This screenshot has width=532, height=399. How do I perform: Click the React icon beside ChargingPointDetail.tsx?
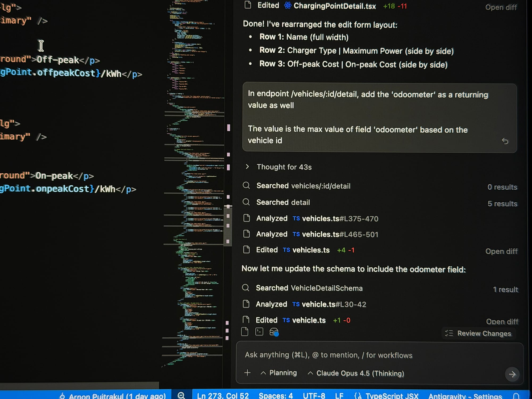pyautogui.click(x=288, y=5)
